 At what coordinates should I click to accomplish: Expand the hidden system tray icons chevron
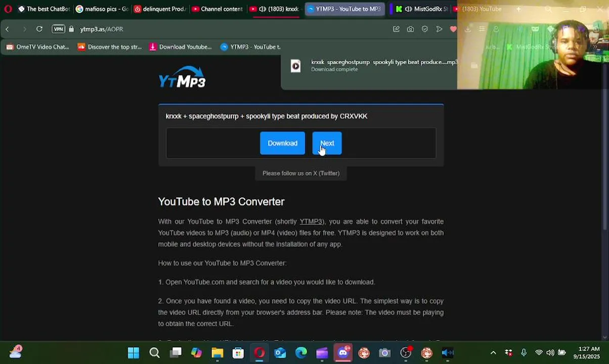493,353
